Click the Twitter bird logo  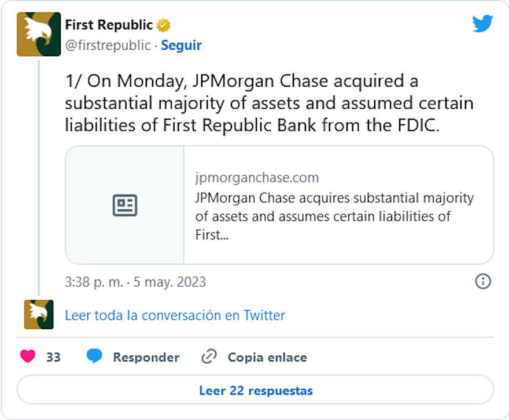[482, 24]
